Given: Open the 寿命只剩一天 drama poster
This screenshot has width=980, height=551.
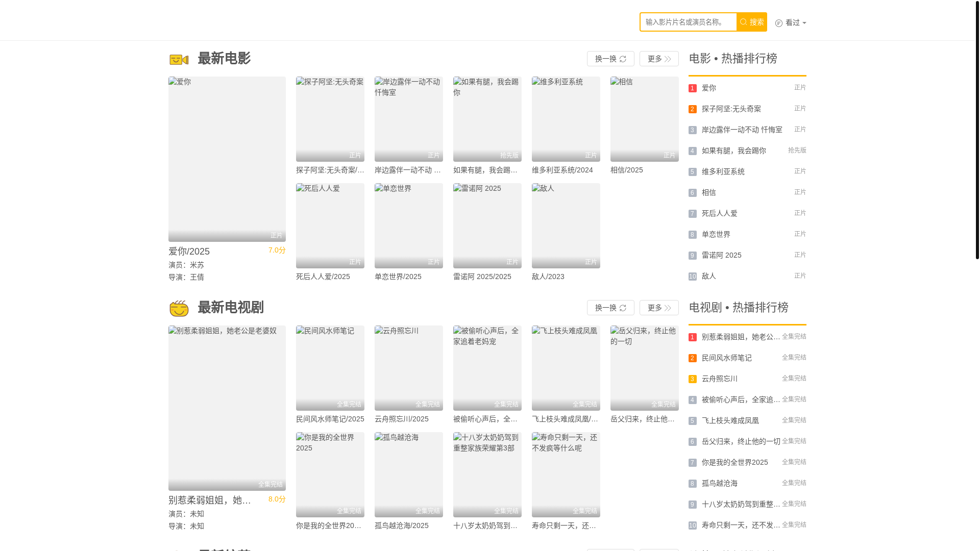Looking at the screenshot, I should pyautogui.click(x=566, y=474).
